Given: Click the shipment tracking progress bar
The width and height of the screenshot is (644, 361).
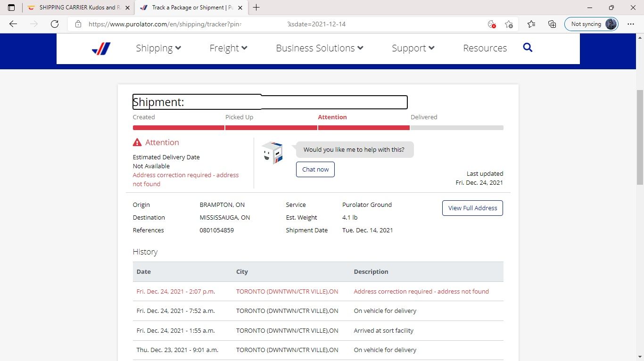Looking at the screenshot, I should [x=318, y=127].
